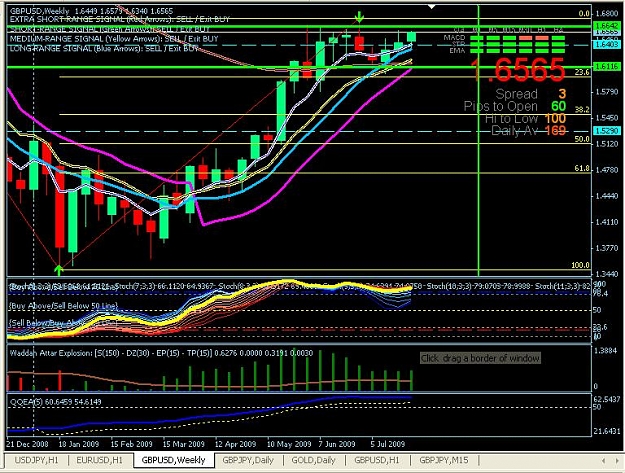This screenshot has width=625, height=473.
Task: Click the green 1.6642 price label
Action: 607,26
